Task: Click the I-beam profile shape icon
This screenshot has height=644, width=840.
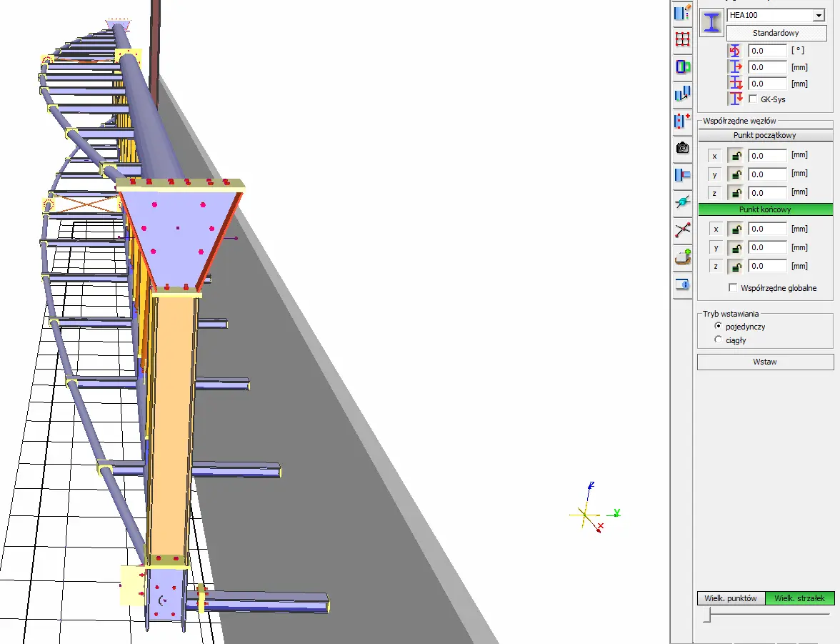Action: pos(711,22)
